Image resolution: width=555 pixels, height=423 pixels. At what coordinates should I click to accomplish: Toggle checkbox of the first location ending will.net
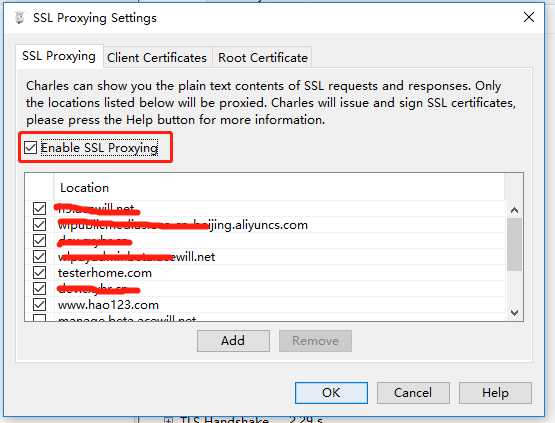[39, 208]
